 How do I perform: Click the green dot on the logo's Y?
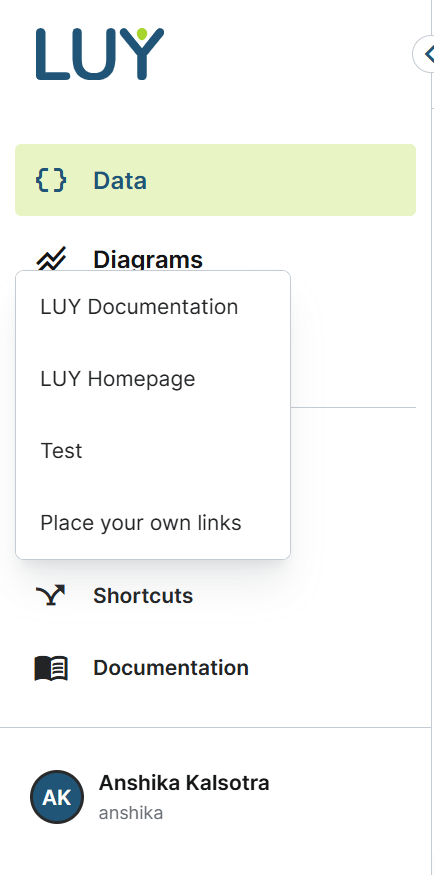pos(142,33)
